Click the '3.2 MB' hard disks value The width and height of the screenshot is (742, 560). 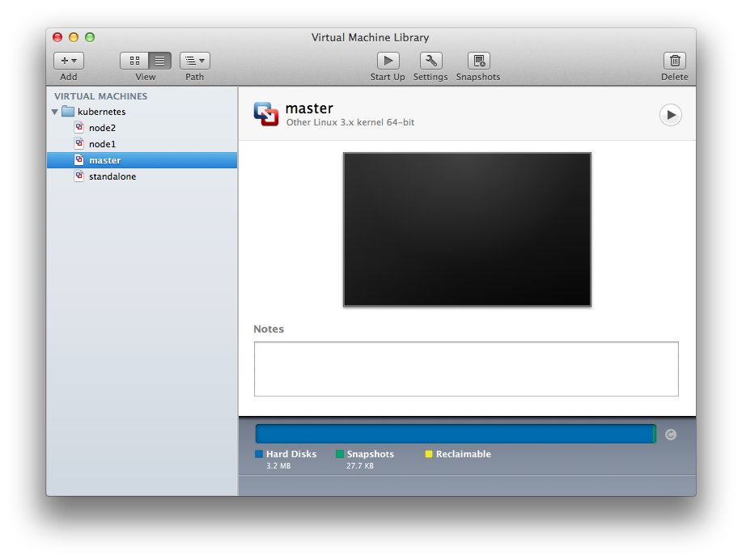pos(278,466)
